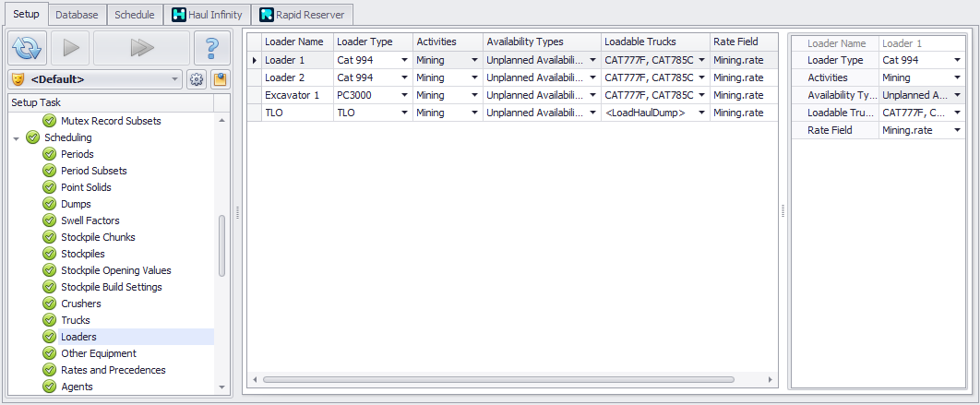Click the run all fast-forward button
The image size is (980, 405).
click(141, 47)
